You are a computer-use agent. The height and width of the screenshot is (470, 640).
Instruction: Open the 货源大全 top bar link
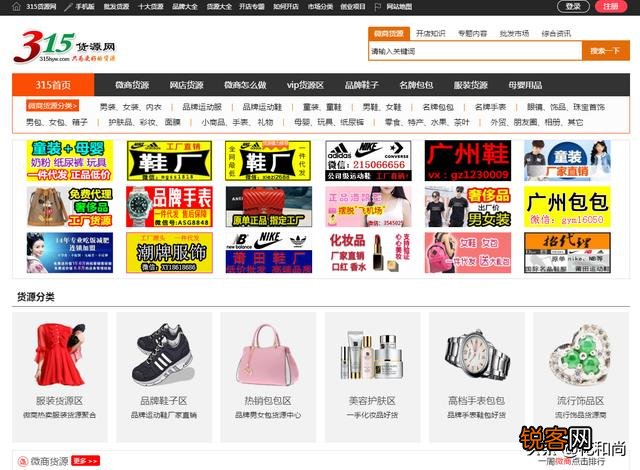point(219,7)
